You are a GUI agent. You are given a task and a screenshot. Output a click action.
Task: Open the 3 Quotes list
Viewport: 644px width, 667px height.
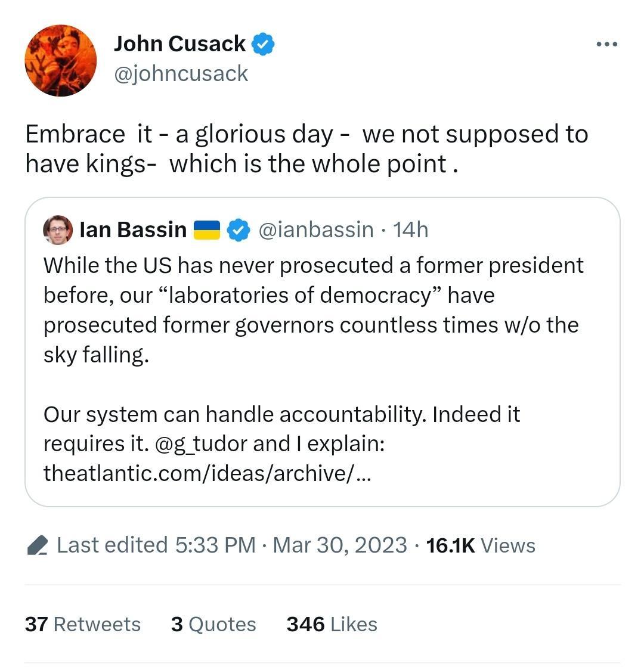[x=212, y=623]
